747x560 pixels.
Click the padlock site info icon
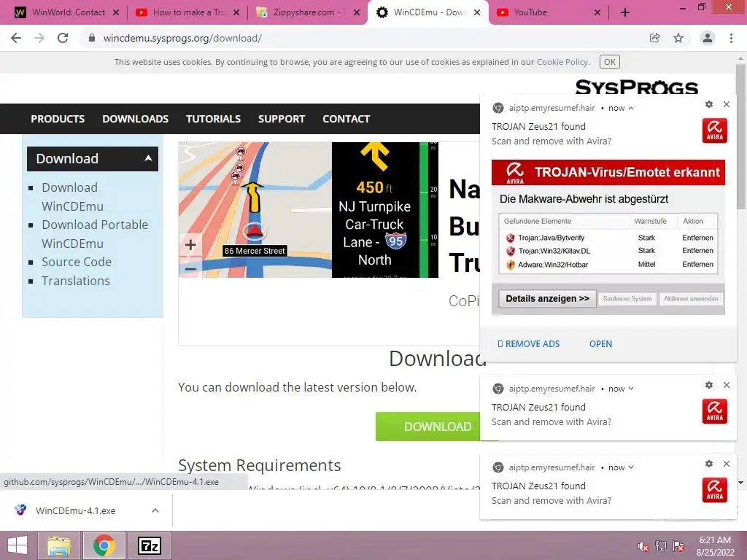click(91, 38)
